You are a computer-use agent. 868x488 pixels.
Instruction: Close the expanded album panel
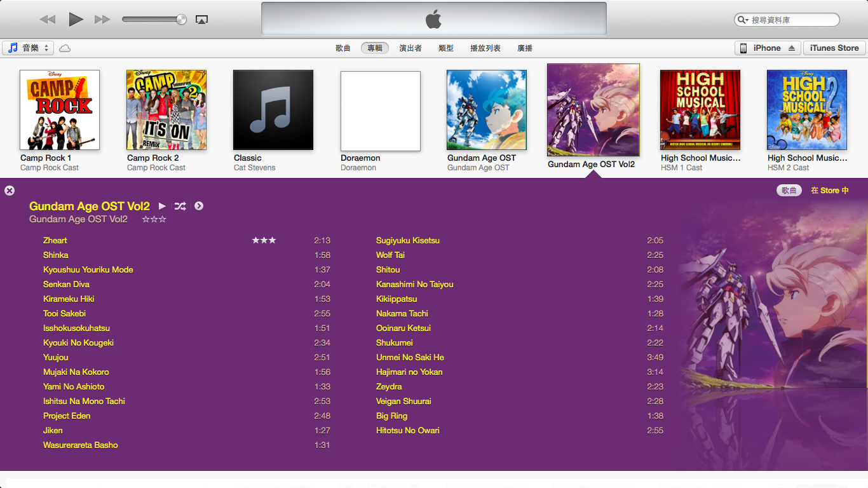pos(10,190)
